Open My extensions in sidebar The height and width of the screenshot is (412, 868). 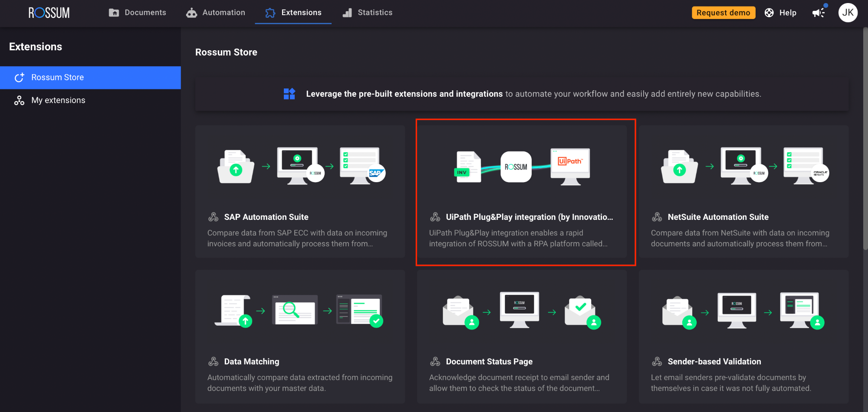click(x=90, y=100)
